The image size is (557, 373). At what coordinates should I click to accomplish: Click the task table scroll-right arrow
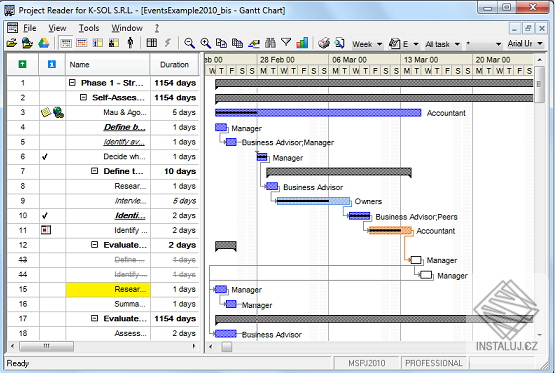(194, 346)
